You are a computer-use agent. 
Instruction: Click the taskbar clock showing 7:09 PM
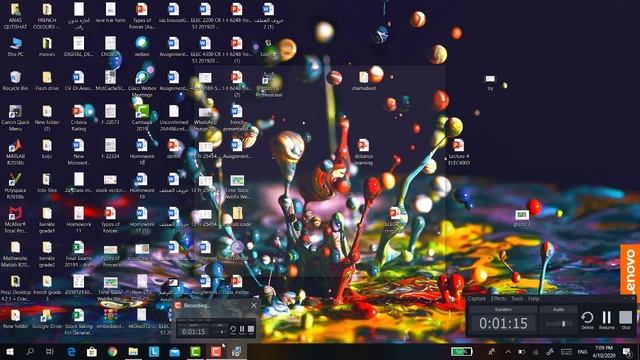[604, 351]
